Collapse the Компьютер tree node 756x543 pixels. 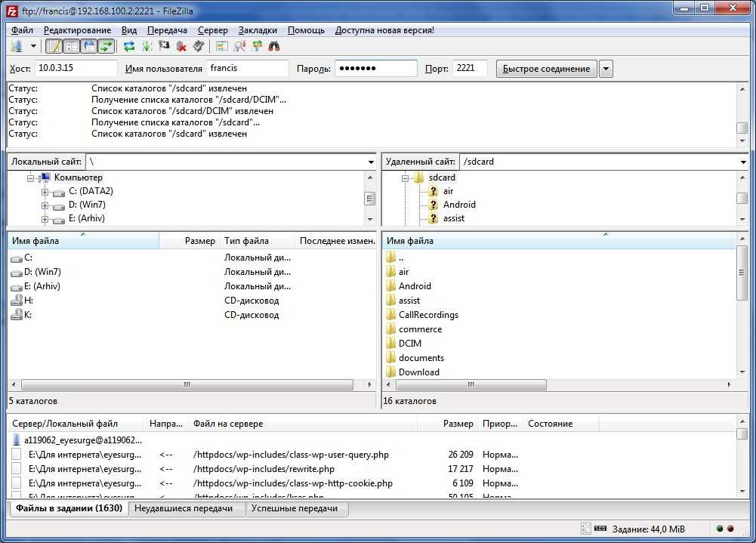tap(30, 178)
